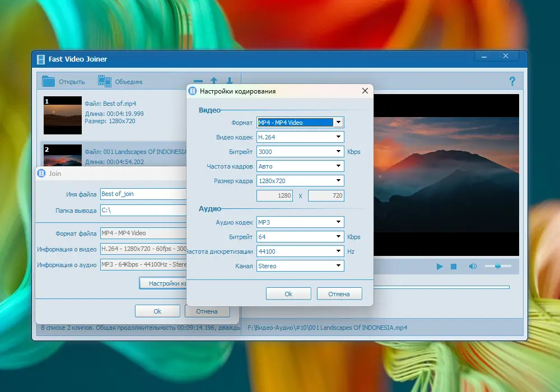Open the Формат dropdown showing MP4 Video

(300, 123)
